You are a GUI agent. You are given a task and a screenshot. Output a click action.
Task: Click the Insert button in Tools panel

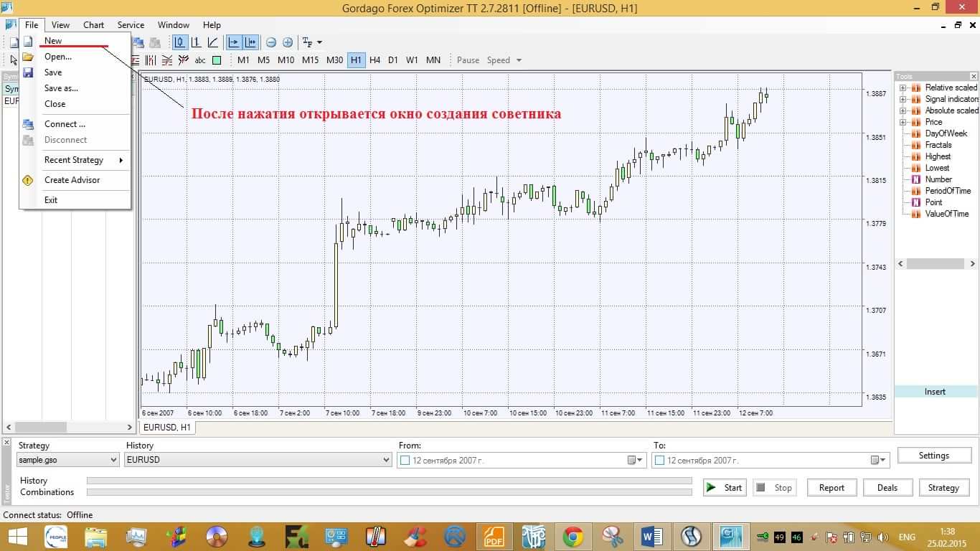point(936,392)
